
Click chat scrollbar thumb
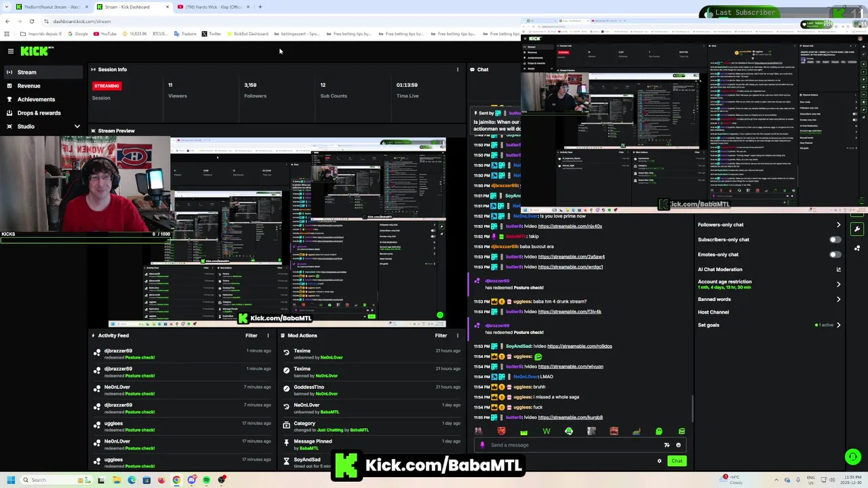tap(692, 409)
